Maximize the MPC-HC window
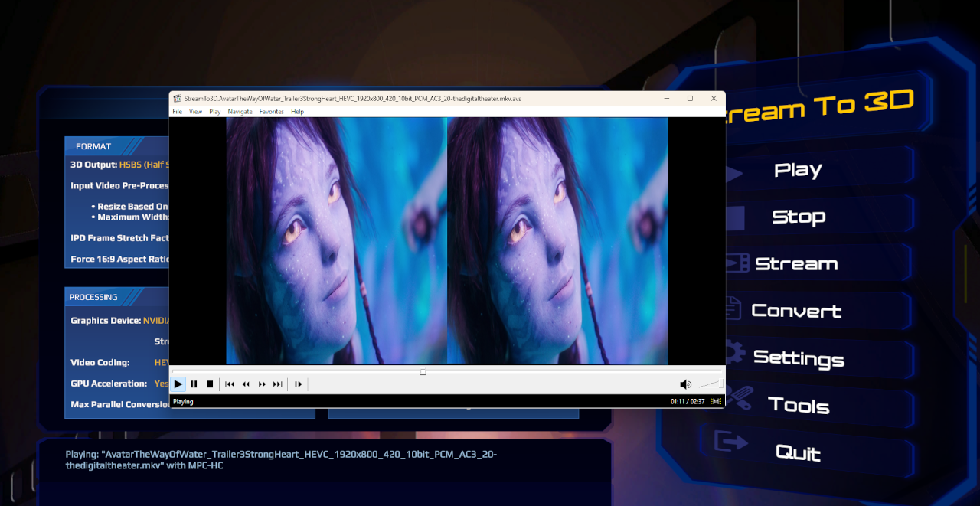Screen dimensions: 980x506 (x=690, y=99)
